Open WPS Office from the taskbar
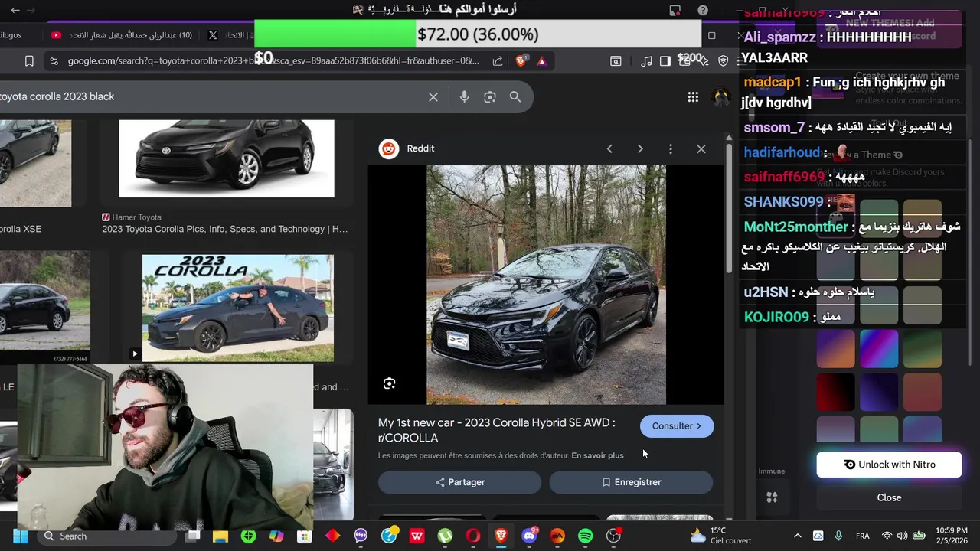The height and width of the screenshot is (551, 980). pos(417,536)
